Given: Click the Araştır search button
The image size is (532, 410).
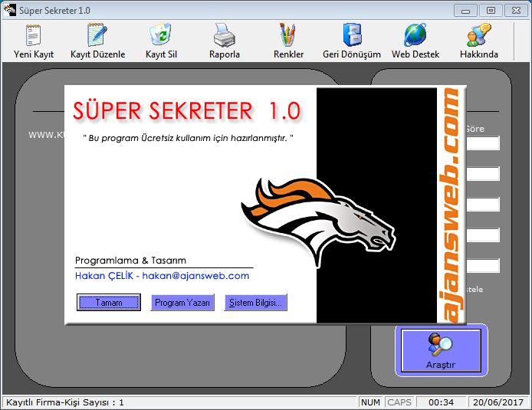Looking at the screenshot, I should coord(441,351).
